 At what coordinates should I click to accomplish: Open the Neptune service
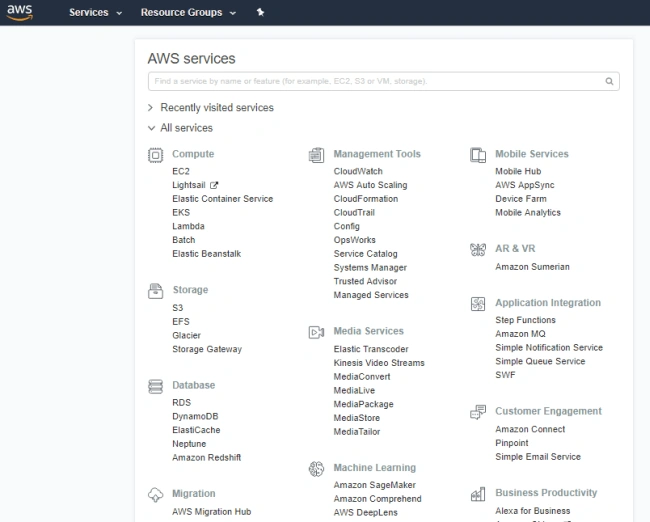click(189, 444)
